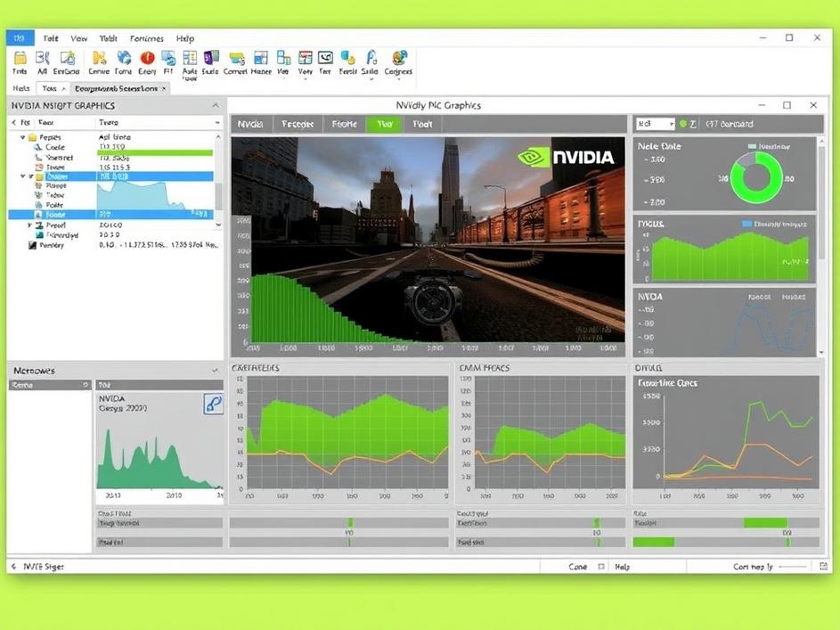Viewport: 840px width, 630px height.
Task: Select the green highlighted viewport tab
Action: (384, 125)
